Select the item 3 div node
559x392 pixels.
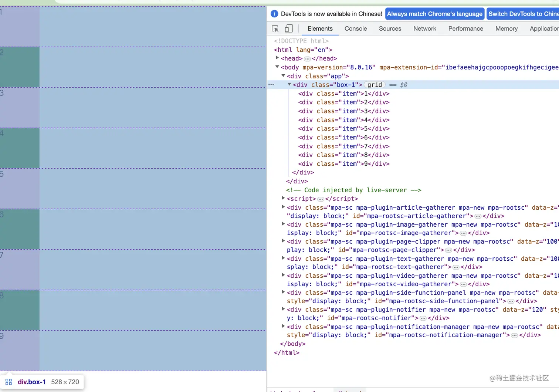coord(344,111)
